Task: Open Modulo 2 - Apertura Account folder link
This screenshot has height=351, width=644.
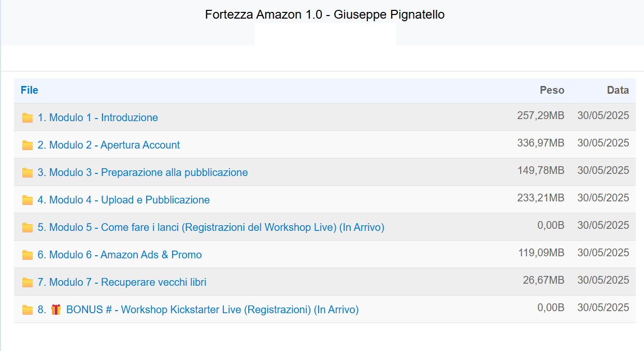Action: point(109,145)
